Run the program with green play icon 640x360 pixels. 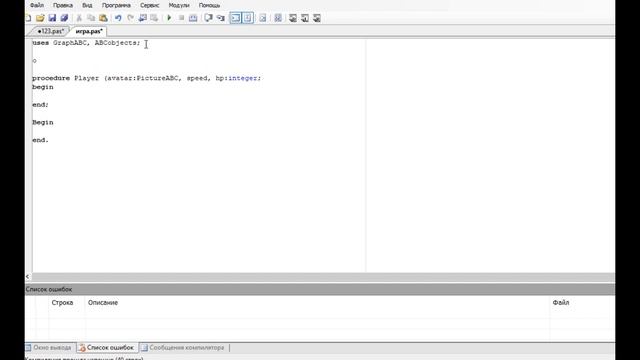(x=169, y=18)
